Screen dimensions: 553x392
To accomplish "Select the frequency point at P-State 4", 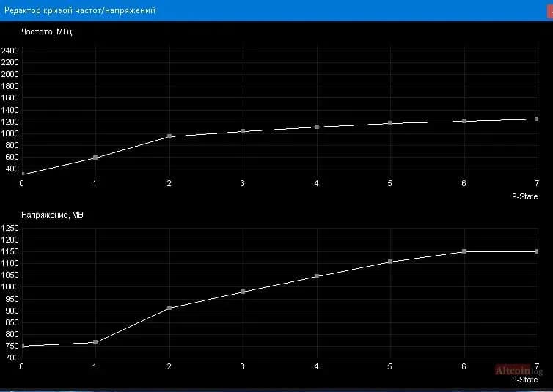I will pos(317,127).
